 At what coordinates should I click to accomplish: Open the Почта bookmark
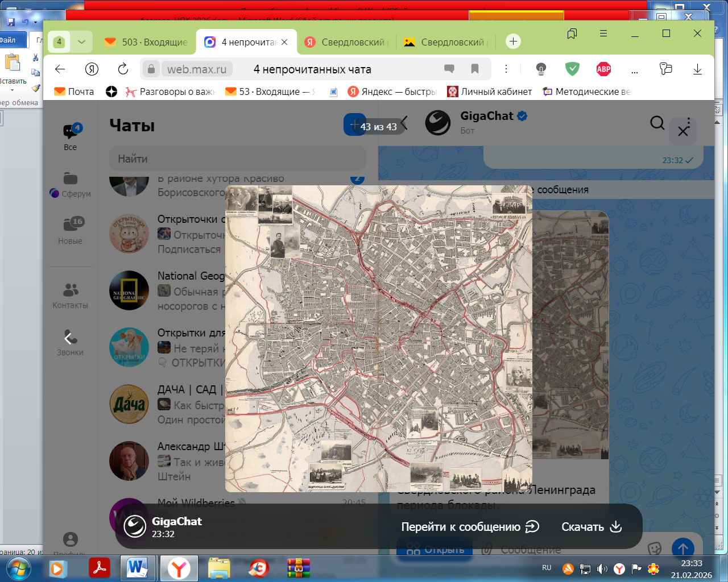point(74,92)
